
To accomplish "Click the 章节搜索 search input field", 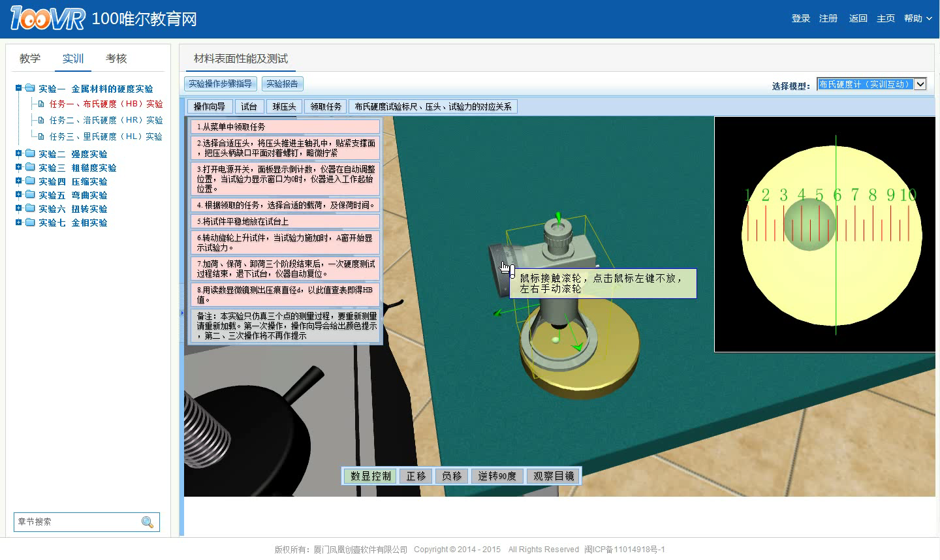I will (x=77, y=521).
